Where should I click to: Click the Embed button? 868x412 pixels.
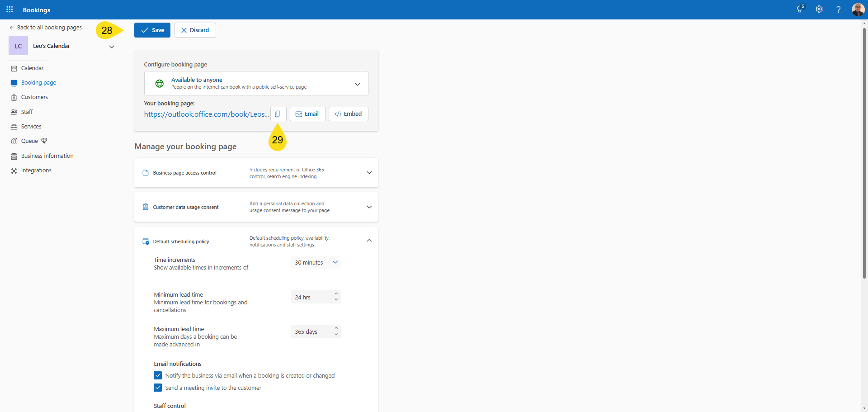(x=348, y=114)
